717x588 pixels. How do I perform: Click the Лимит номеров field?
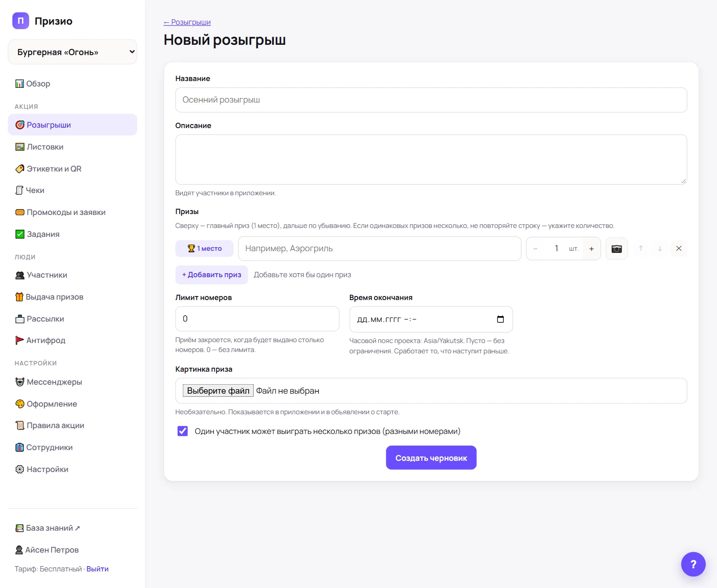point(257,319)
